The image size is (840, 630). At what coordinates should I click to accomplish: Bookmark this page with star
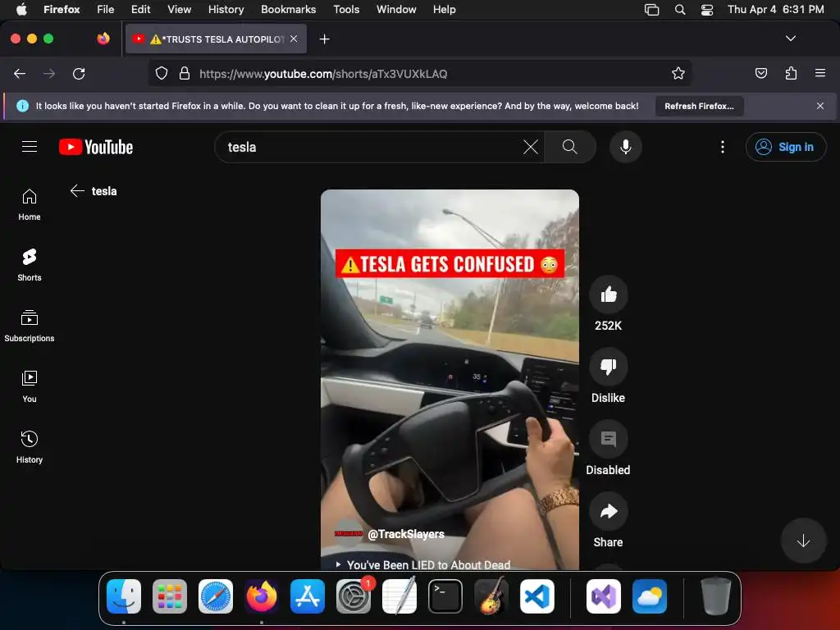coord(678,73)
